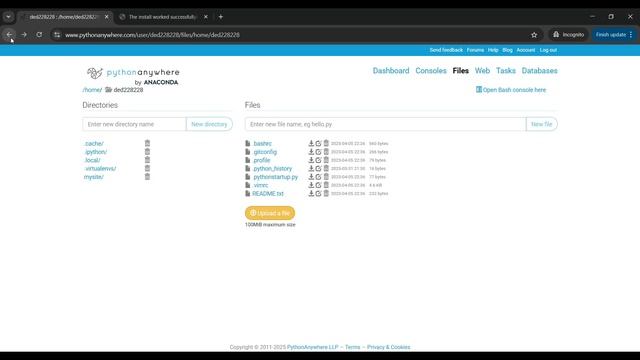This screenshot has width=640, height=360.
Task: Download the .bashrc file
Action: (x=311, y=143)
